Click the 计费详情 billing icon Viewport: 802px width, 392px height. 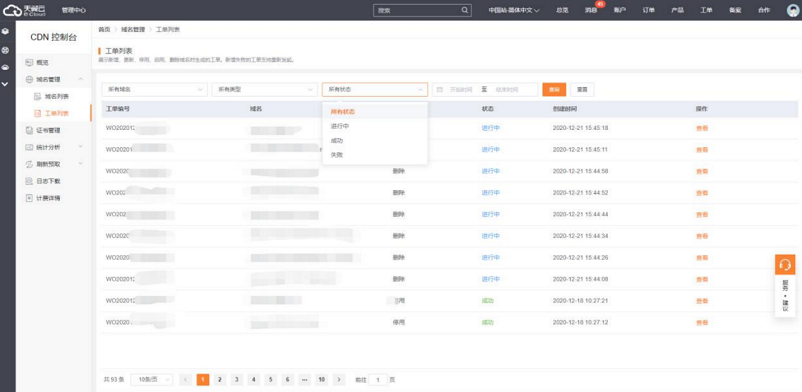click(x=29, y=198)
